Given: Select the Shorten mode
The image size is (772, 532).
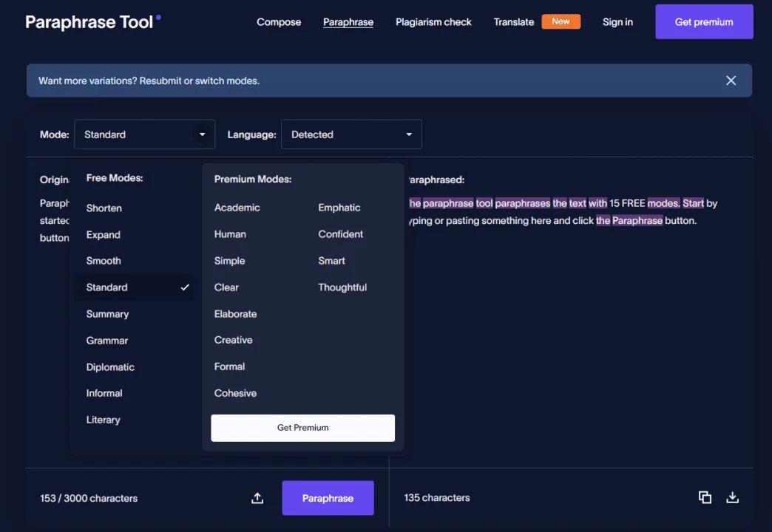Looking at the screenshot, I should 104,208.
